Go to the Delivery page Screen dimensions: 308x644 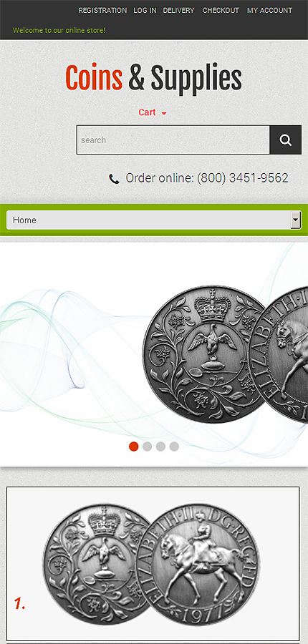[x=178, y=10]
